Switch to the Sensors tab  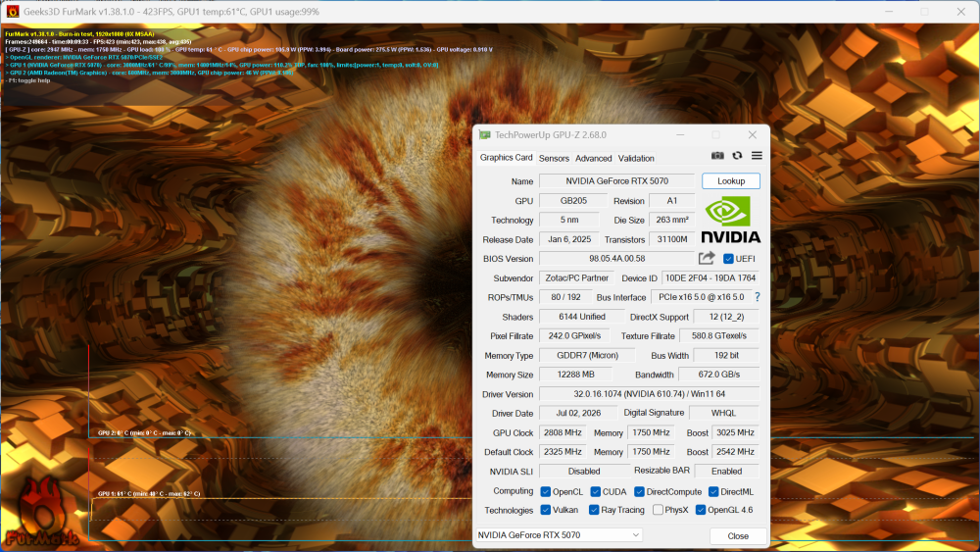pyautogui.click(x=554, y=158)
